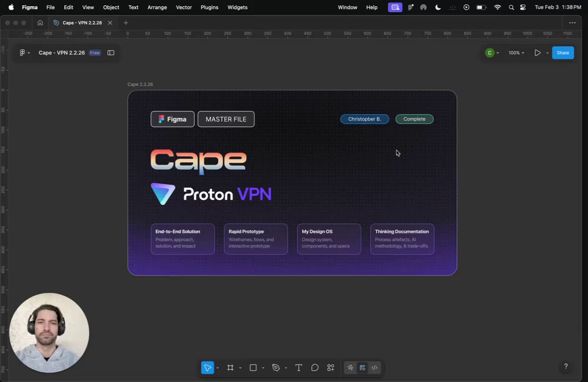The width and height of the screenshot is (588, 382).
Task: Select the Move tool in the bottom toolbar
Action: [x=207, y=368]
